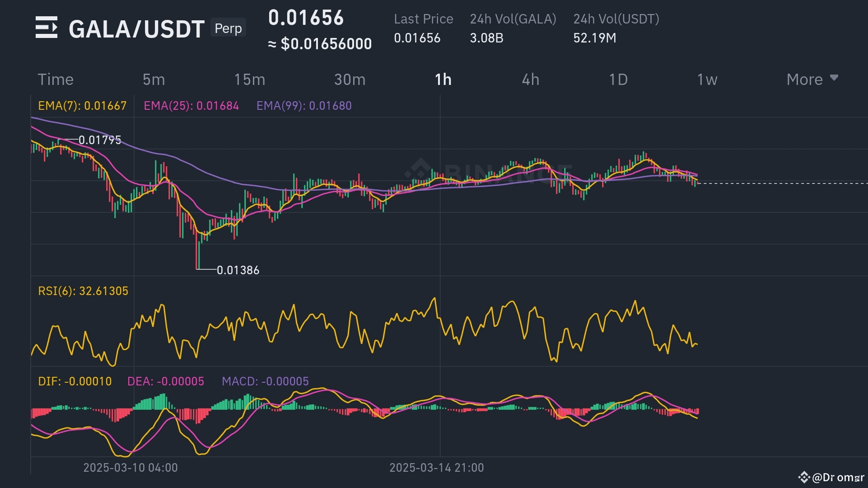Click the EMA(25) indicator label
The image size is (868, 488).
click(191, 106)
